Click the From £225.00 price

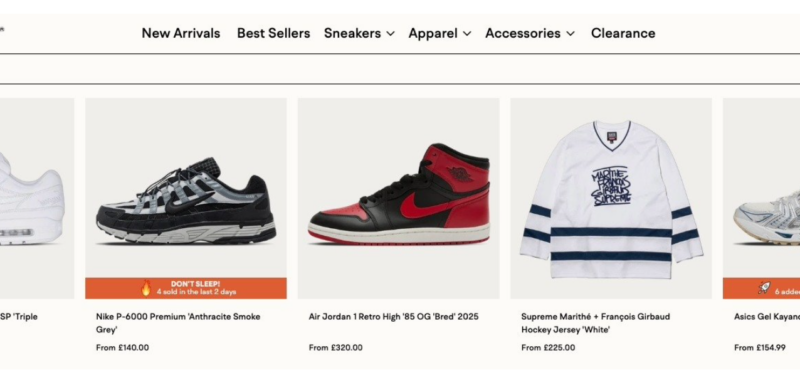point(548,348)
